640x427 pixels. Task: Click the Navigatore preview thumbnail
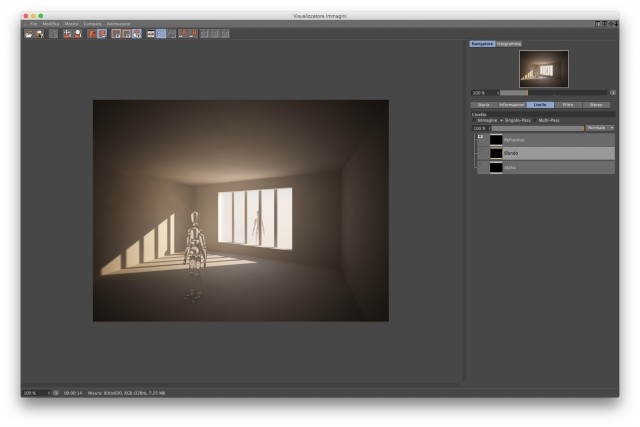tap(544, 69)
